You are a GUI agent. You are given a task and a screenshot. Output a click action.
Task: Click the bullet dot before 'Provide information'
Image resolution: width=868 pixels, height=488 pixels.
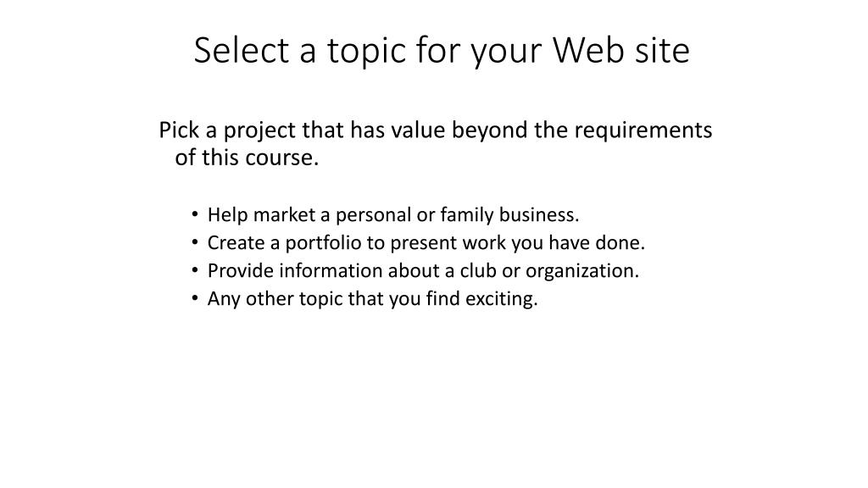coord(194,270)
